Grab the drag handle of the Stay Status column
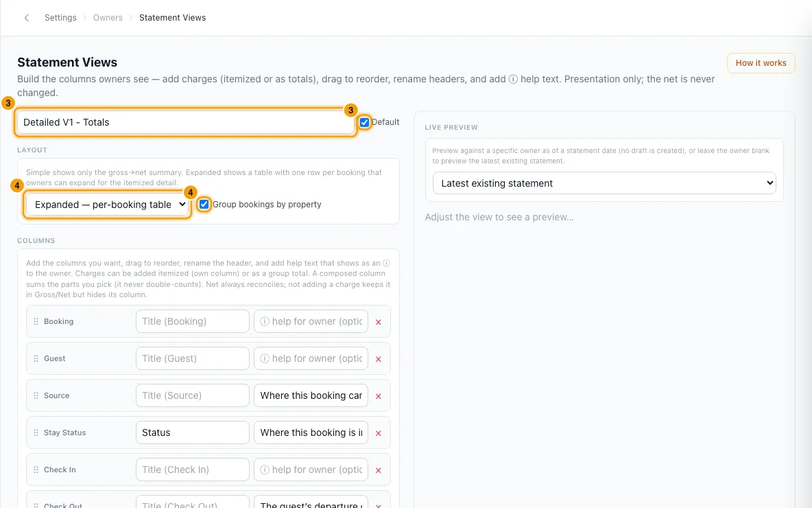Viewport: 812px width, 508px height. [x=36, y=433]
